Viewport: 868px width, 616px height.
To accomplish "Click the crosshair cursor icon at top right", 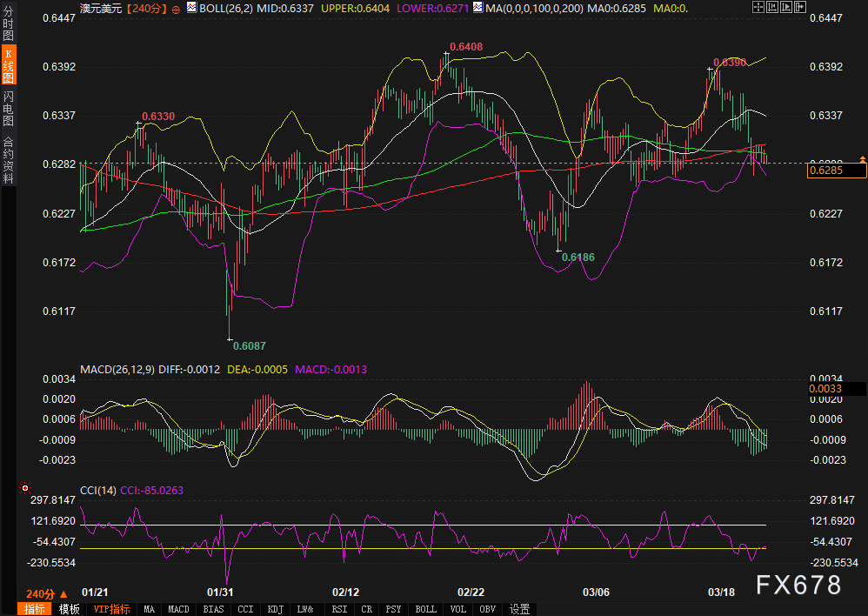I will (x=758, y=7).
